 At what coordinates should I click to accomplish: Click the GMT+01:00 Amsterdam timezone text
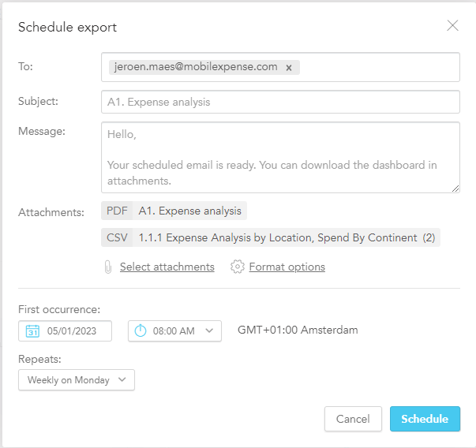point(298,330)
